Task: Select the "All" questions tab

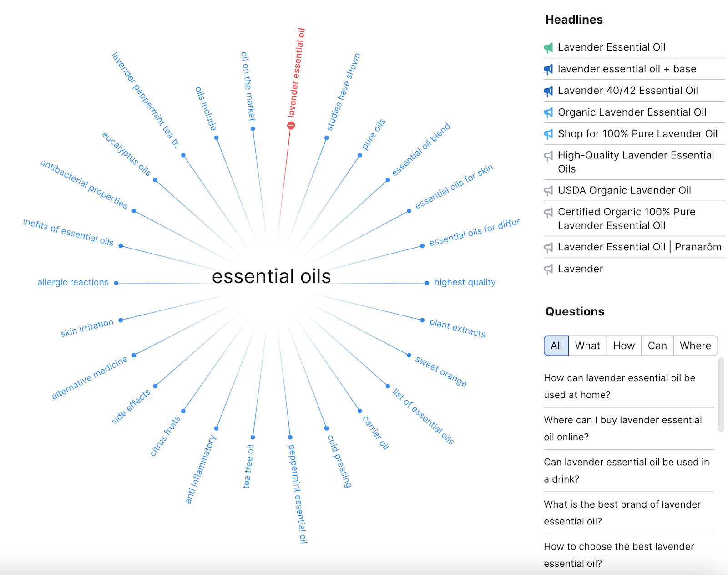Action: (x=556, y=346)
